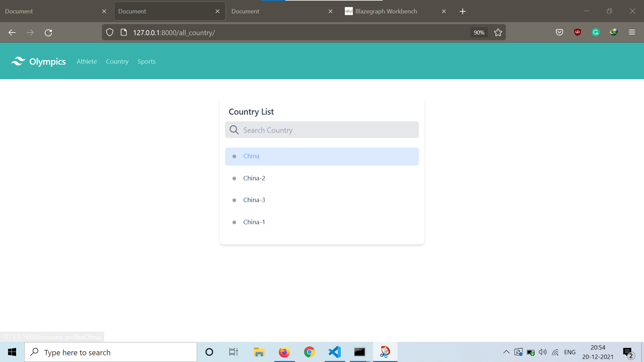
Task: Click the grey circle indicator next to China-1
Action: point(235,222)
